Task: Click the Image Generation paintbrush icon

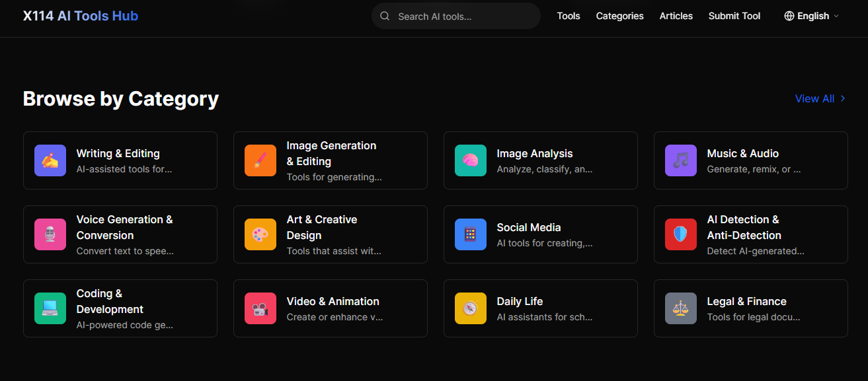Action: click(260, 160)
